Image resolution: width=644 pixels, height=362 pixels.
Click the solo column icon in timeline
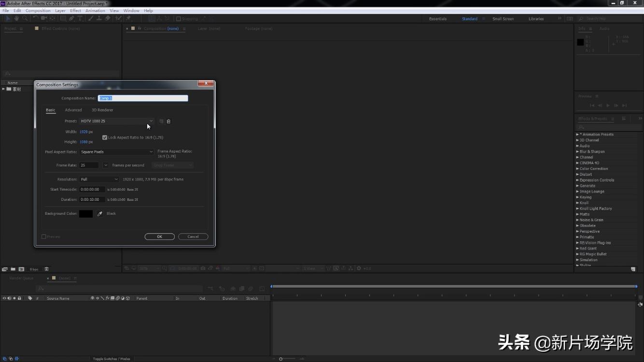click(x=14, y=298)
